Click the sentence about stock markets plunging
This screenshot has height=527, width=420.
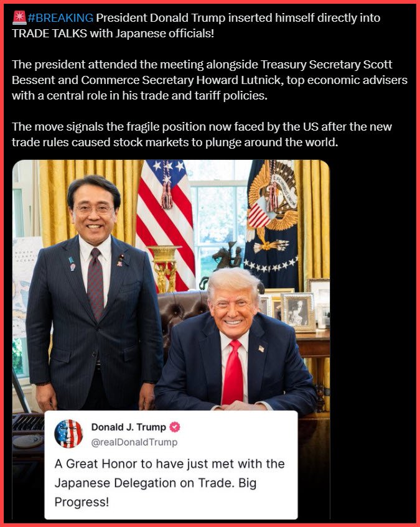coord(202,134)
